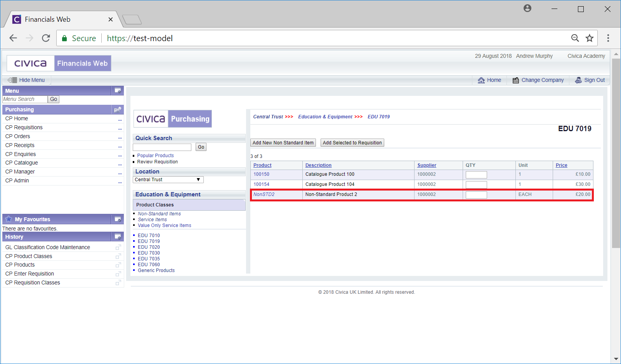Open the Chrome three-dot menu
Viewport: 621px width, 364px height.
point(608,38)
